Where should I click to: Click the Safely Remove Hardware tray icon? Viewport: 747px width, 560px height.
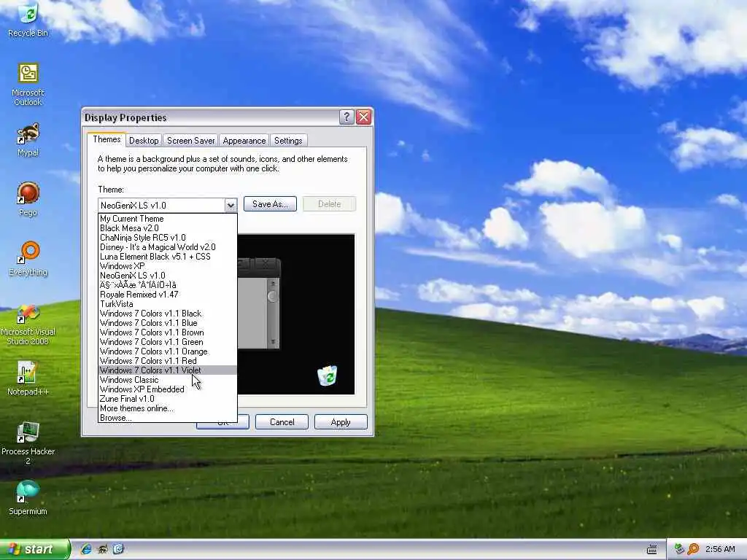click(679, 549)
